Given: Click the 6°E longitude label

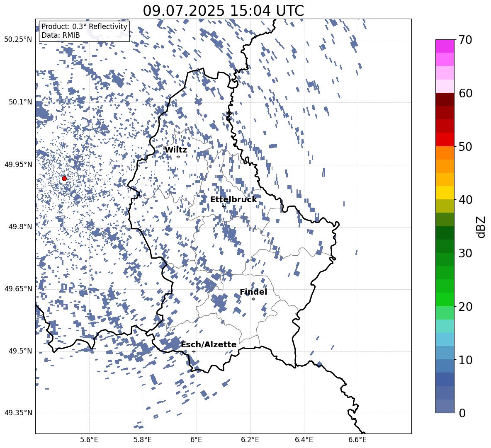Looking at the screenshot, I should pyautogui.click(x=196, y=440).
